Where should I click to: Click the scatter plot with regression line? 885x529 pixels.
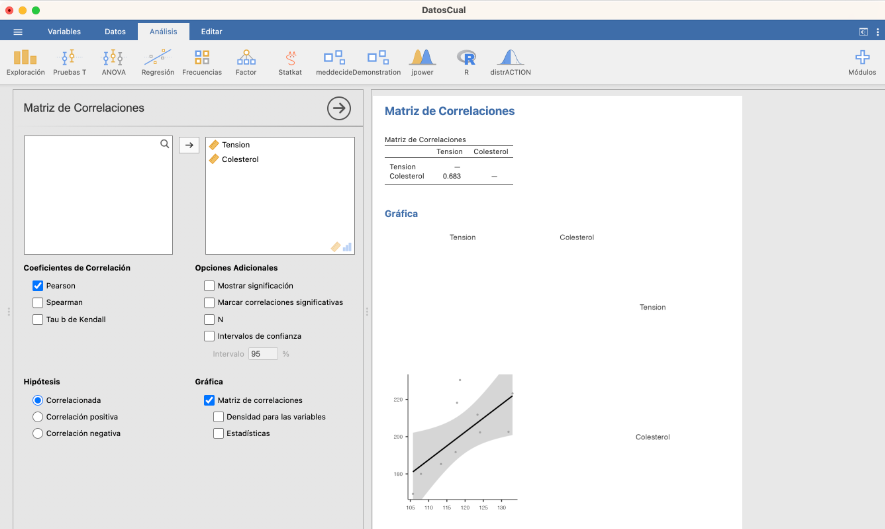(454, 441)
